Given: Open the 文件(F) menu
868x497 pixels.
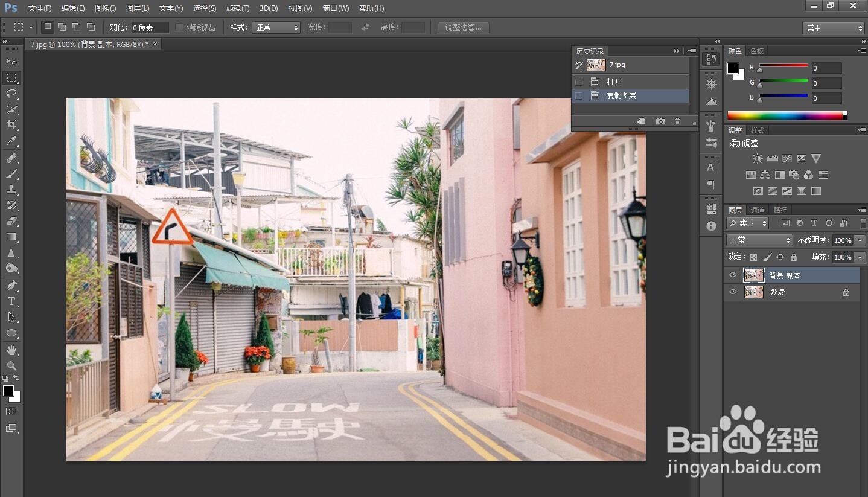Looking at the screenshot, I should tap(40, 8).
